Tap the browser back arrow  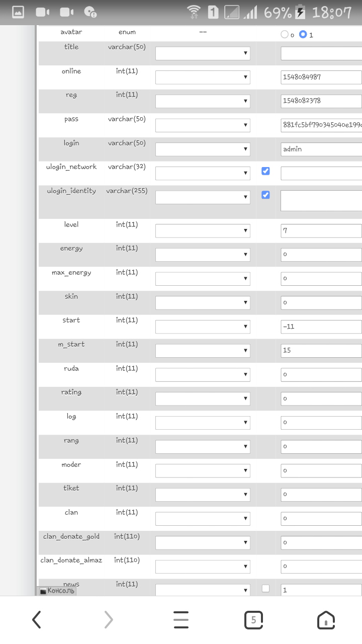[37, 620]
